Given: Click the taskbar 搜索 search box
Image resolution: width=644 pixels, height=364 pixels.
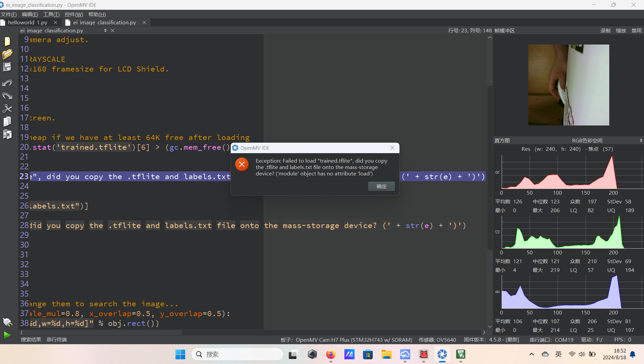Looking at the screenshot, I should point(237,354).
